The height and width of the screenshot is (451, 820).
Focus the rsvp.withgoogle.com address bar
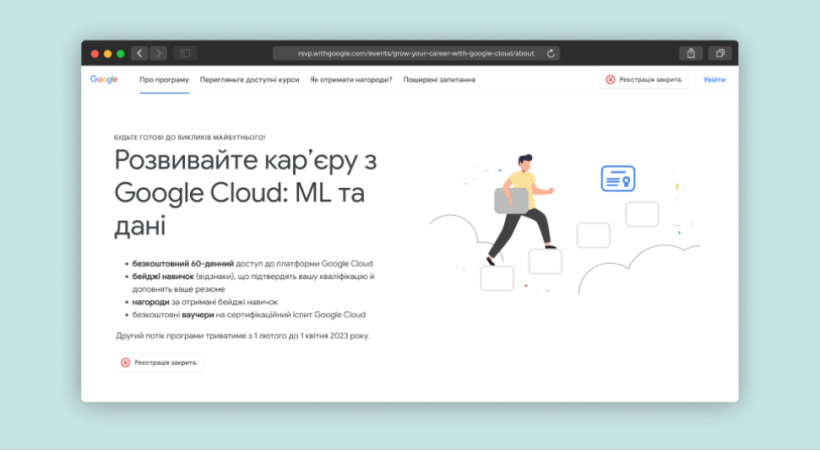[x=416, y=53]
